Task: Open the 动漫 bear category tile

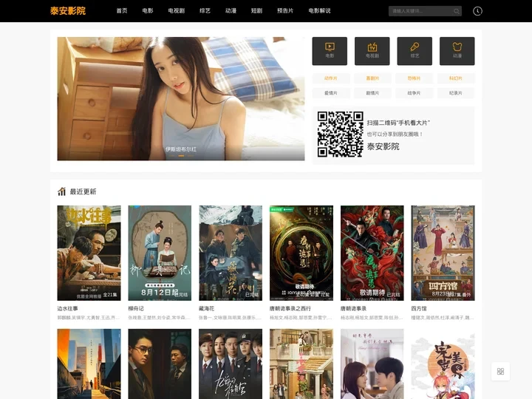Action: tap(457, 51)
